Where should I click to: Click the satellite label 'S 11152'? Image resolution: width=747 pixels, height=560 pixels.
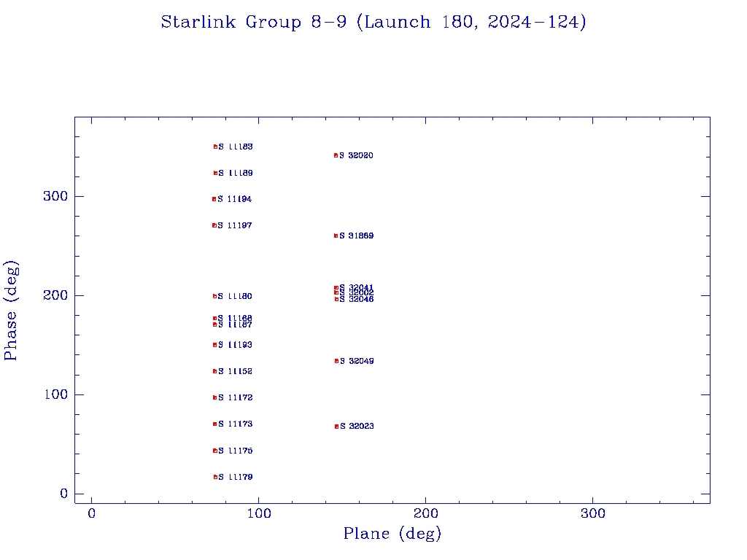coord(235,371)
